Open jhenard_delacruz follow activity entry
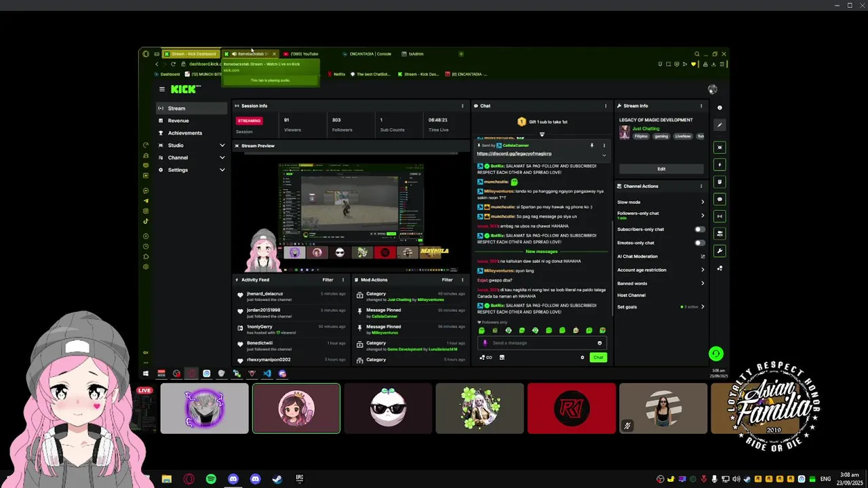Screen dimensions: 868x488 click(x=292, y=296)
